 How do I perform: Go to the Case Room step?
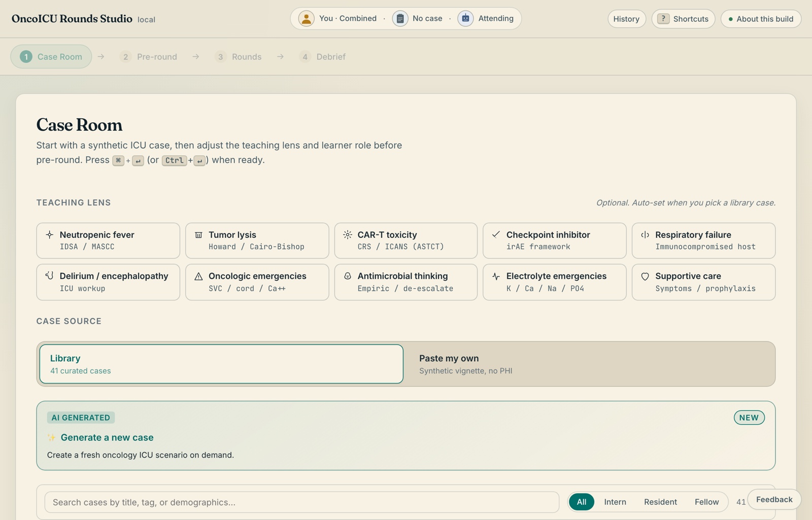tap(51, 56)
